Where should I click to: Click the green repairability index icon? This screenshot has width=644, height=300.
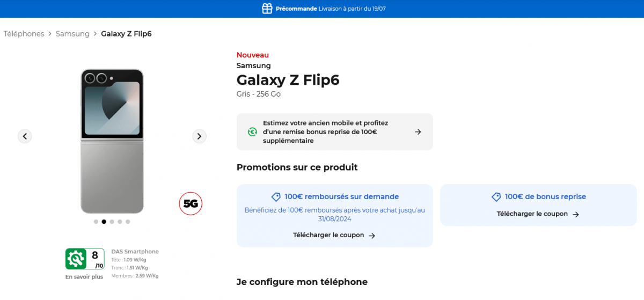(76, 259)
